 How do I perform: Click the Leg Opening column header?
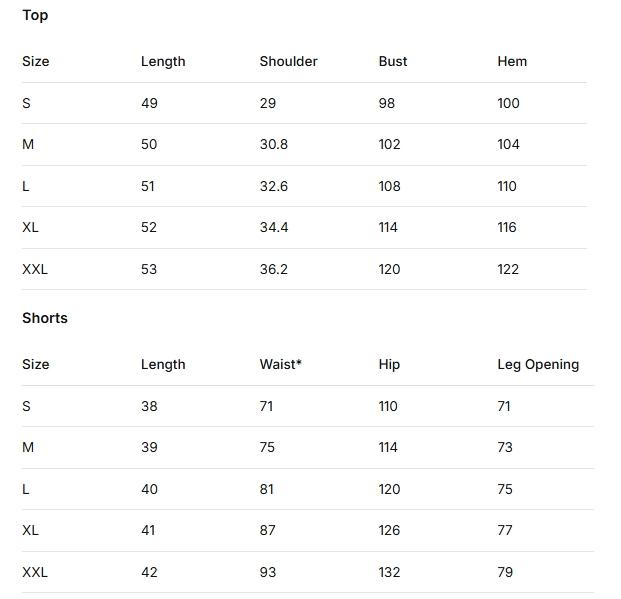click(x=538, y=364)
